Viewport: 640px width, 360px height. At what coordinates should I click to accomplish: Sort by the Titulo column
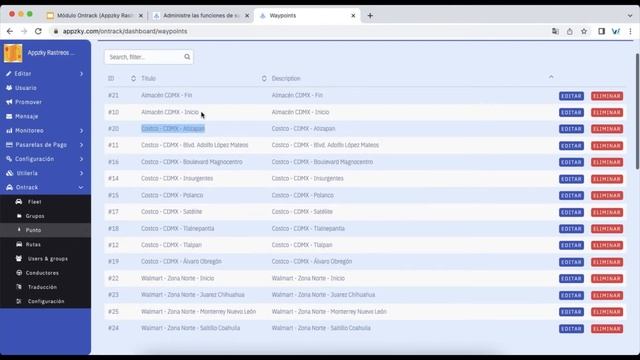(x=148, y=78)
